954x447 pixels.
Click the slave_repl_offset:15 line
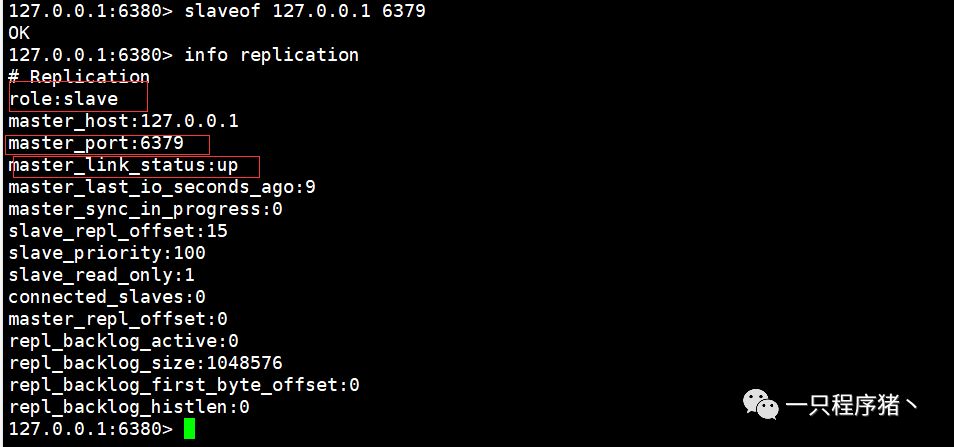[x=118, y=231]
